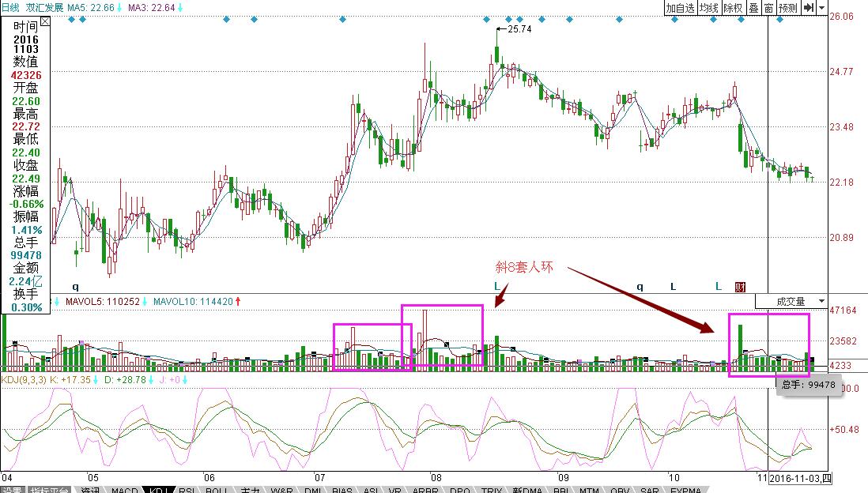Click the 25.74 peak price label
The image size is (868, 493).
tap(519, 28)
